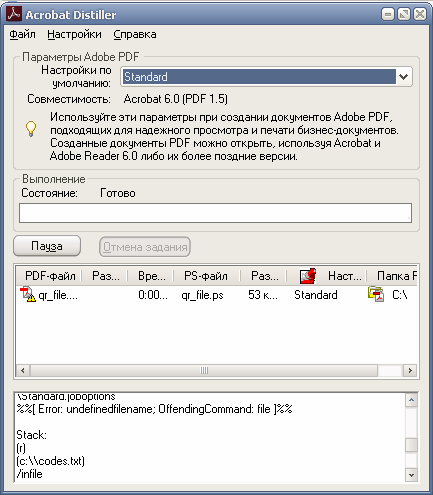Viewport: 433px width, 495px height.
Task: Expand settings list with the dropdown arrow
Action: point(404,77)
